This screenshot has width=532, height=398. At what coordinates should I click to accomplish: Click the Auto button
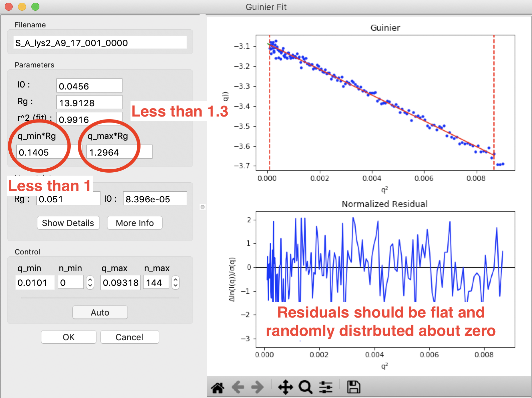(100, 313)
